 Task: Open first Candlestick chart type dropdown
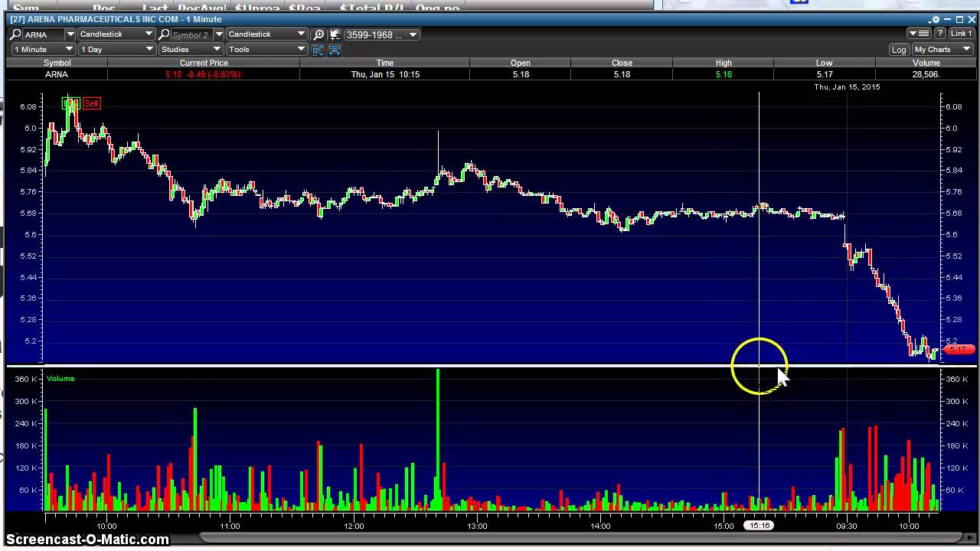point(116,34)
